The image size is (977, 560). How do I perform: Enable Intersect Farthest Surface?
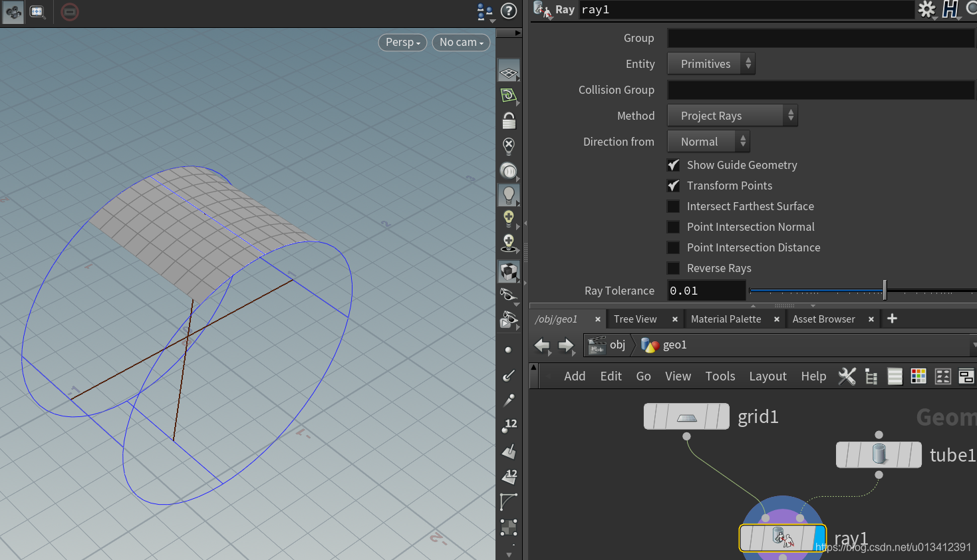click(x=674, y=206)
